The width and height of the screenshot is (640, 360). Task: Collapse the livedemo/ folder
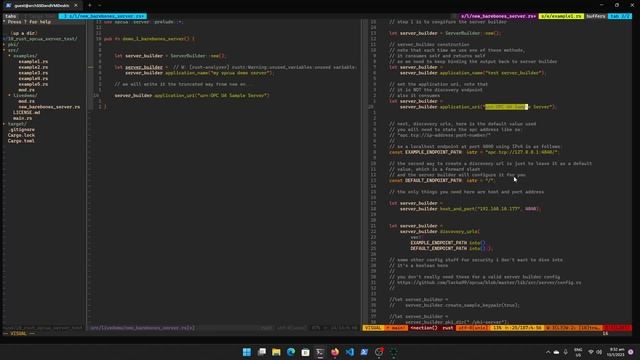24,96
